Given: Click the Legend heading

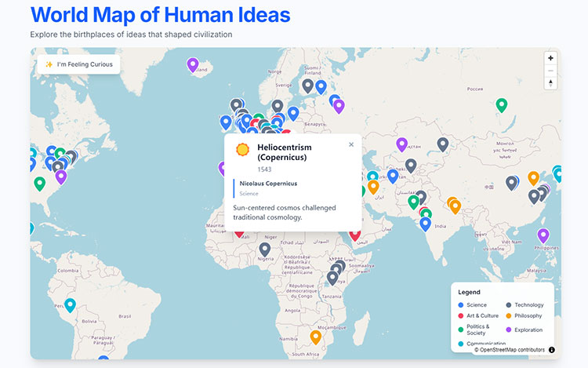Looking at the screenshot, I should point(469,292).
